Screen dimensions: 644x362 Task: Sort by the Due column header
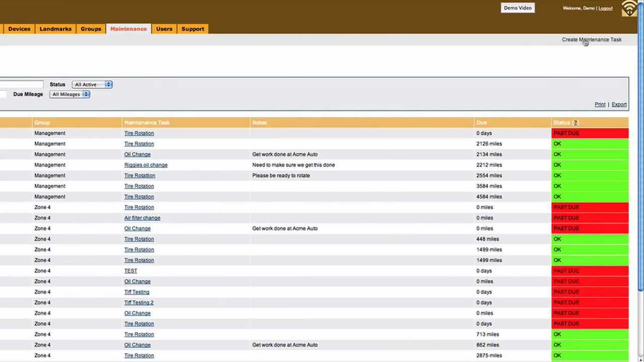(x=481, y=123)
